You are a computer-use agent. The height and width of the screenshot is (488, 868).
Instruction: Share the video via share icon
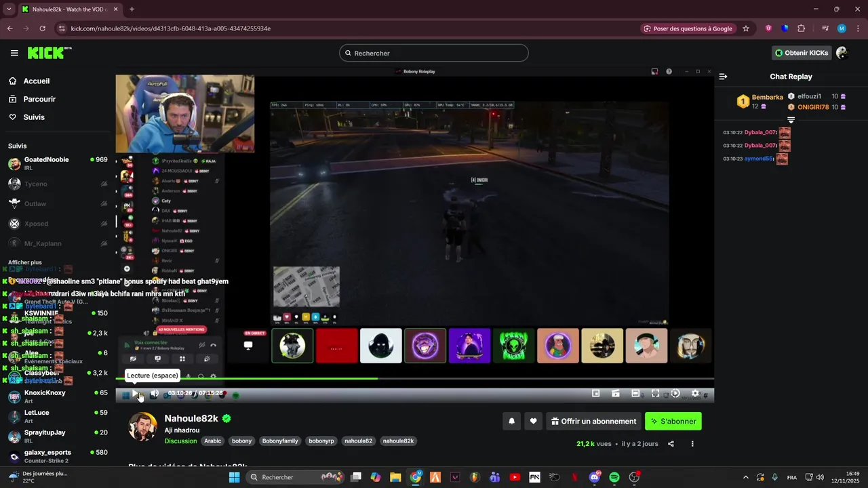click(x=671, y=444)
